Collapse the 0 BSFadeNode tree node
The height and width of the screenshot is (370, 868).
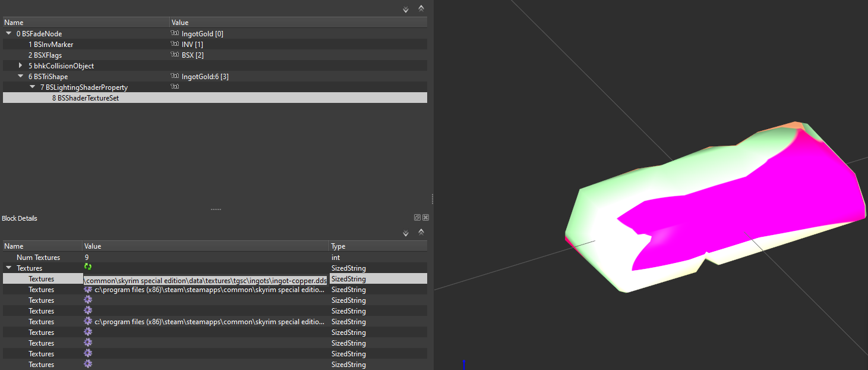pos(9,34)
